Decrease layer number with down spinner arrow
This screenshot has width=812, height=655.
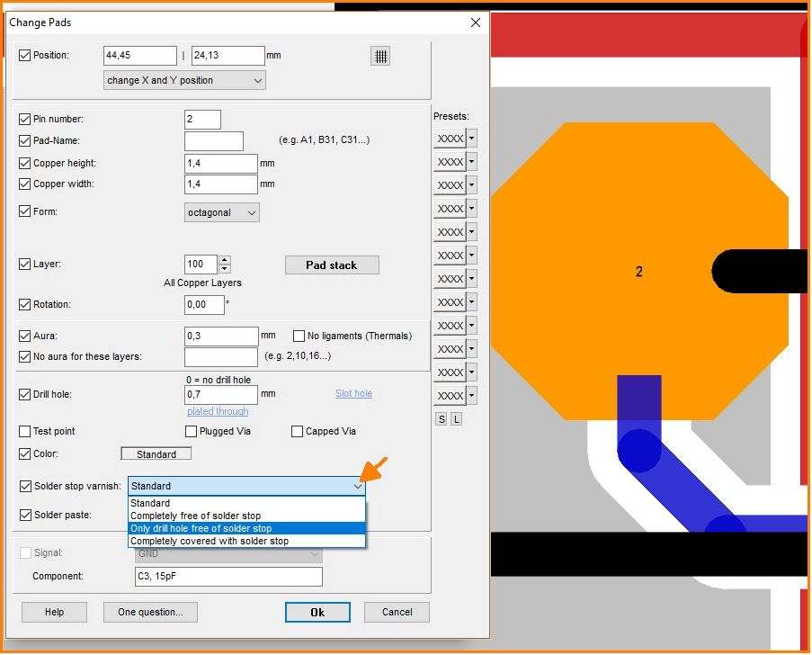(225, 269)
